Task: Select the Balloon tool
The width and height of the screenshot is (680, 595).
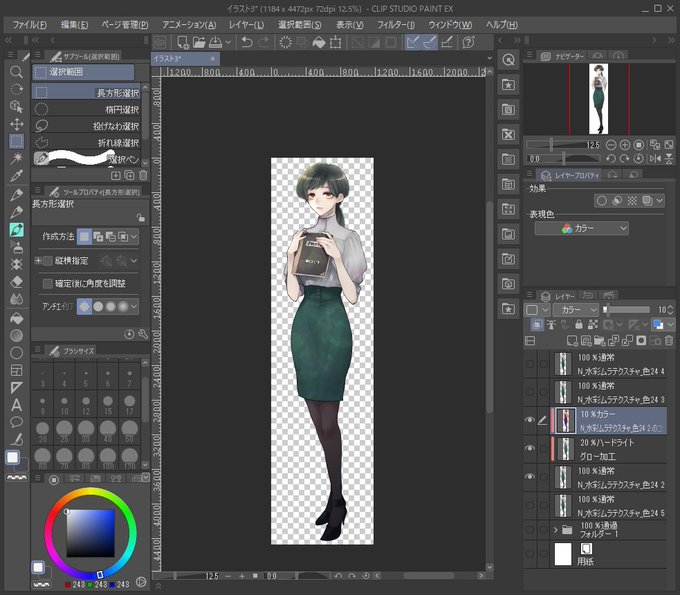Action: 16,422
